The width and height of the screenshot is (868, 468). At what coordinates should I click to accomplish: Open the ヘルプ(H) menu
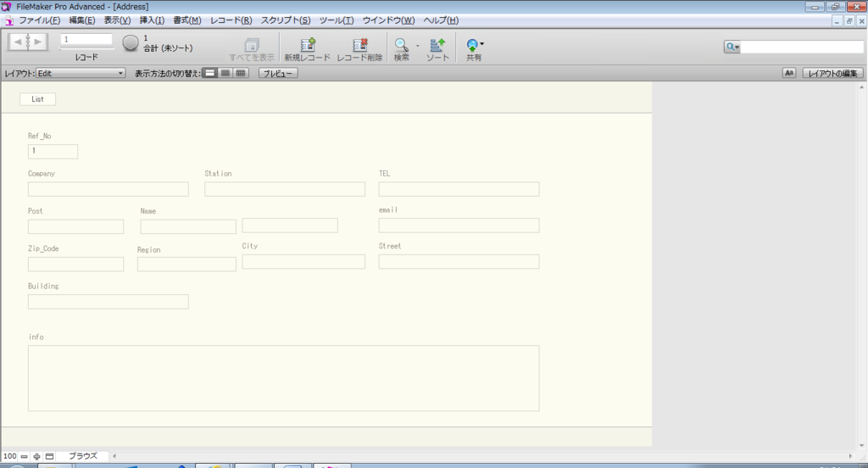pyautogui.click(x=441, y=20)
